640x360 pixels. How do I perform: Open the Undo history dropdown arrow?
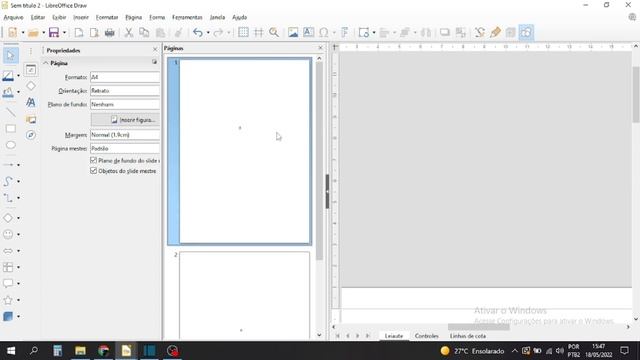click(208, 33)
